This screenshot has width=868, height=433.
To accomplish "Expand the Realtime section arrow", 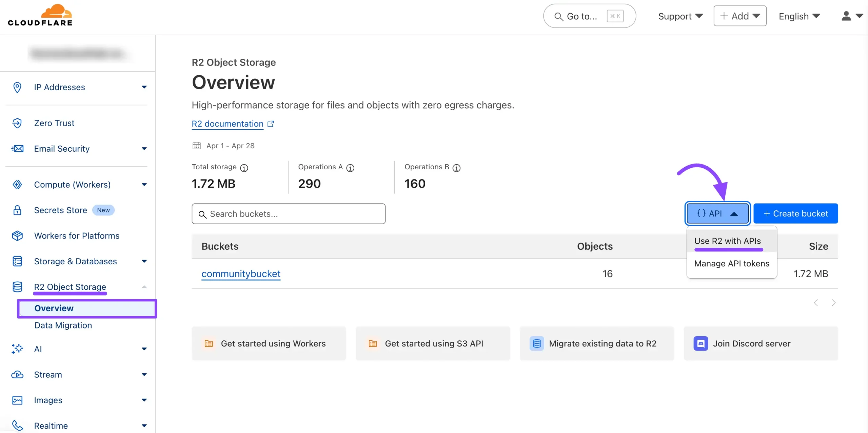I will [x=144, y=426].
